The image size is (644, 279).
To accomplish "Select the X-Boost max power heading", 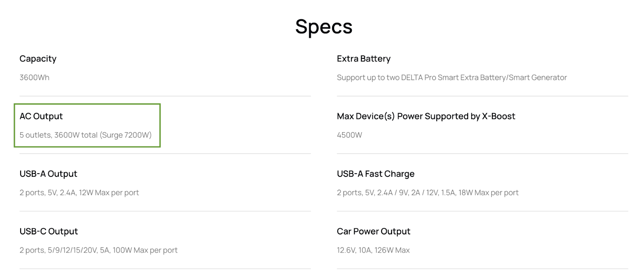I will coord(426,116).
